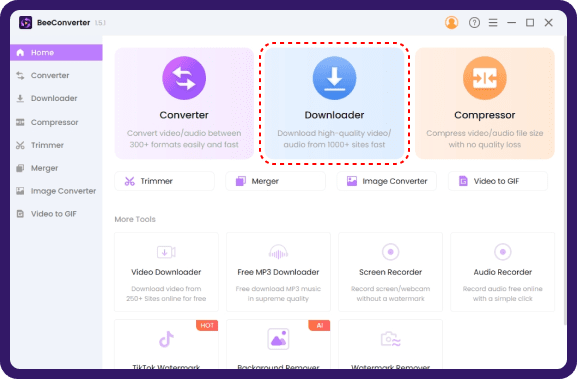Viewport: 577px width, 379px height.
Task: Open the user account profile icon
Action: 451,22
